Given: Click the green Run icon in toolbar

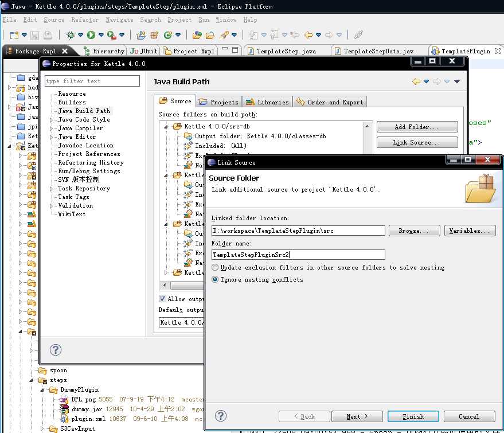Looking at the screenshot, I should [x=91, y=35].
